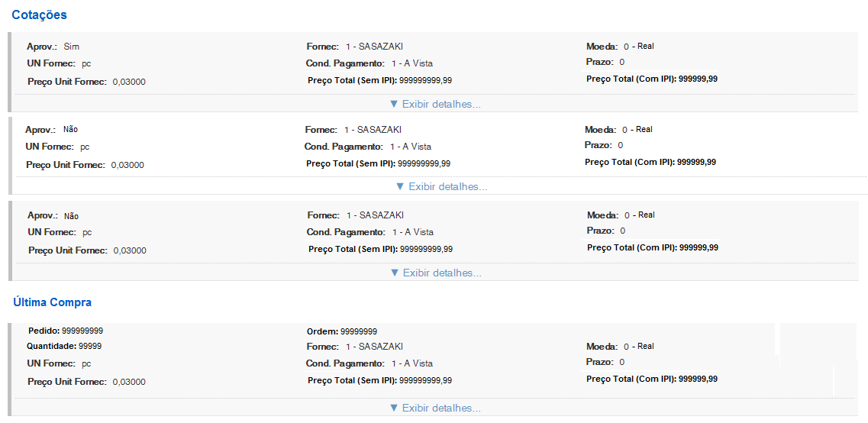Click the Prazo value in the third quotation
The height and width of the screenshot is (423, 868).
point(623,231)
